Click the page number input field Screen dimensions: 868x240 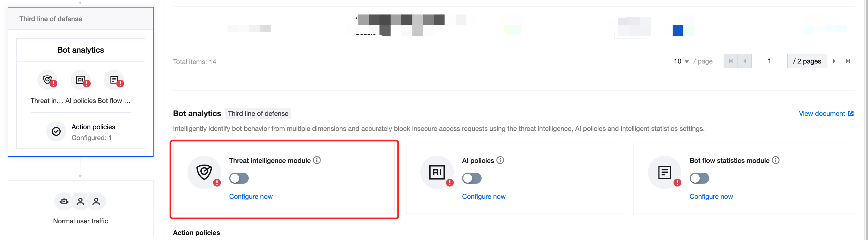769,61
